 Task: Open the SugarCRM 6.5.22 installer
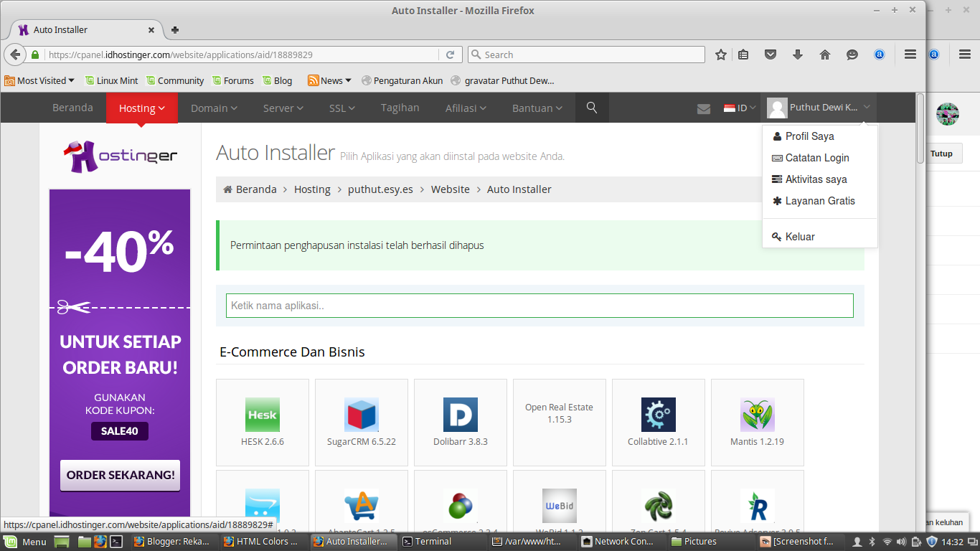[361, 414]
